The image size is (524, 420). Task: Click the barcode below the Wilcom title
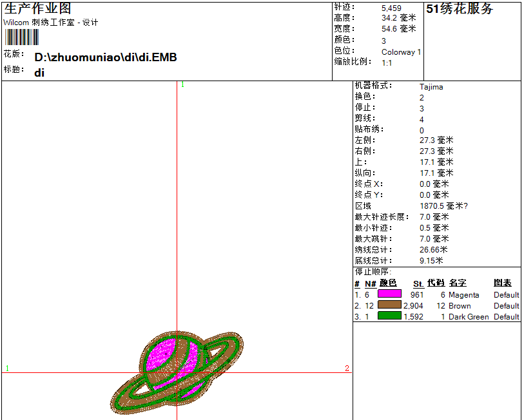tap(22, 37)
